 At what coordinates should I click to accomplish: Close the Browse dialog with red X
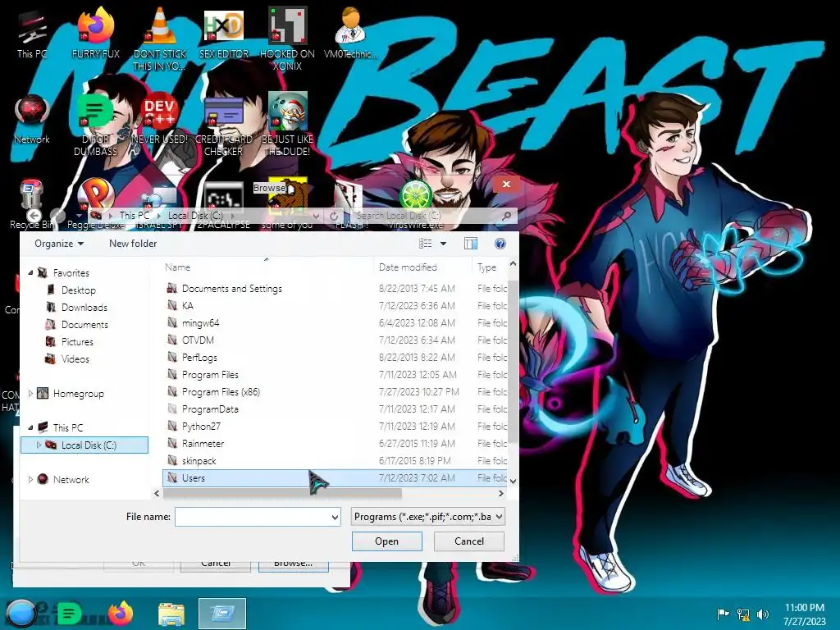tap(506, 185)
